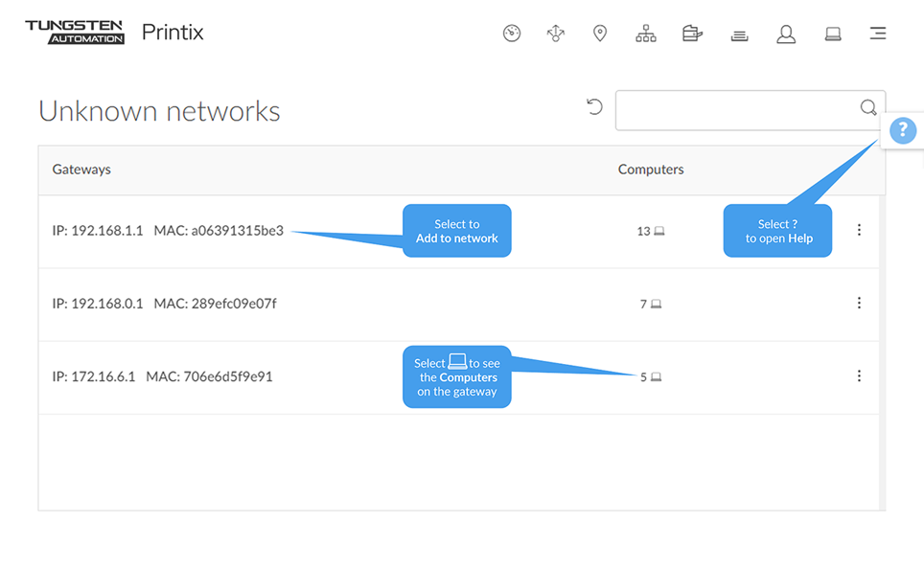Open the Sites location pin icon

600,34
